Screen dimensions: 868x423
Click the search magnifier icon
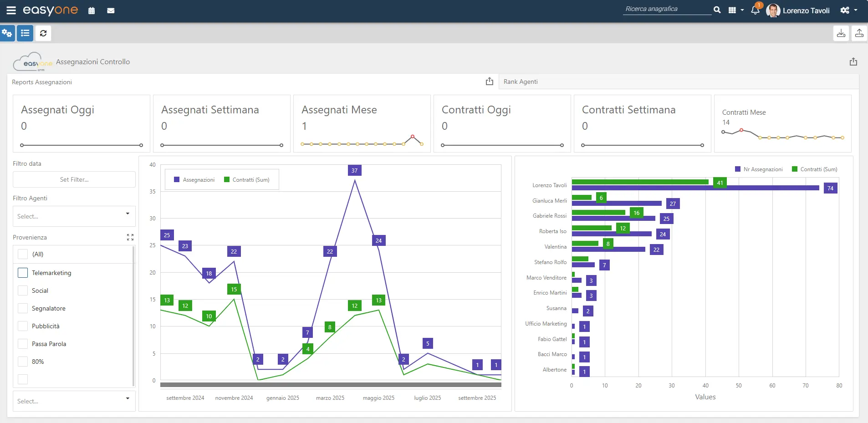point(717,10)
